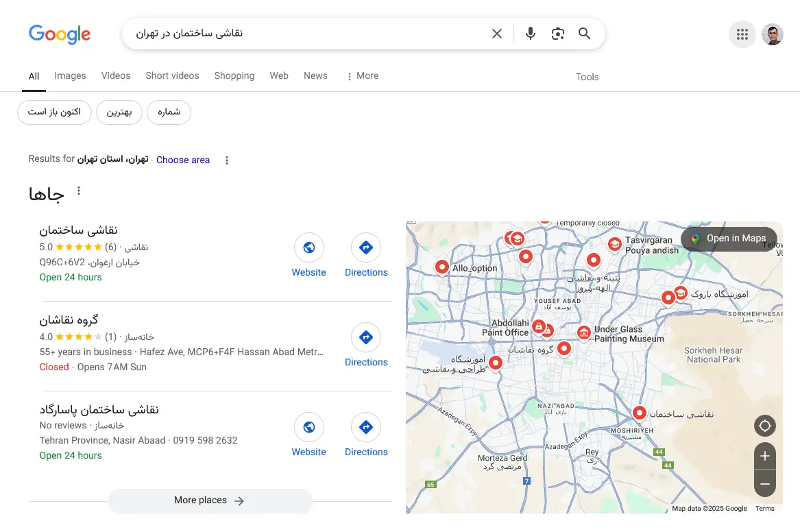Toggle the بهترین filter chip

tap(119, 112)
